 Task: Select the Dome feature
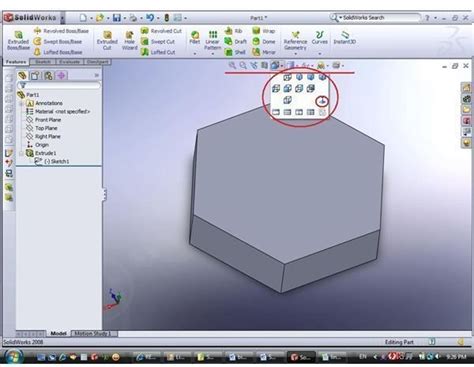(264, 42)
